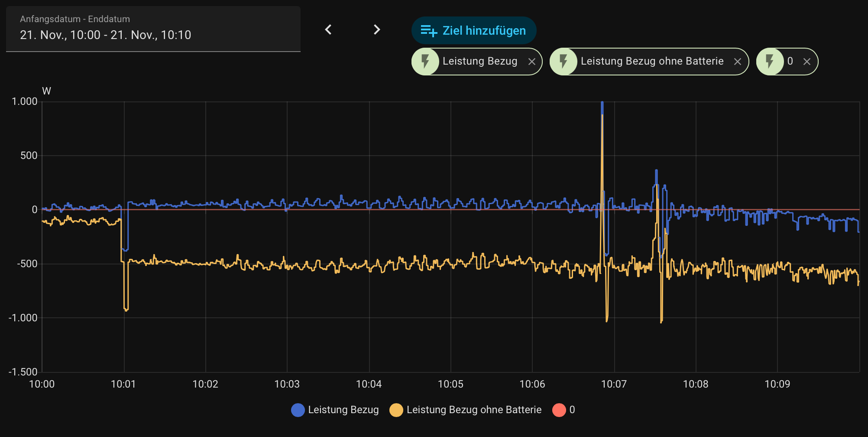
Task: Remove the 0 entity chip
Action: [806, 62]
